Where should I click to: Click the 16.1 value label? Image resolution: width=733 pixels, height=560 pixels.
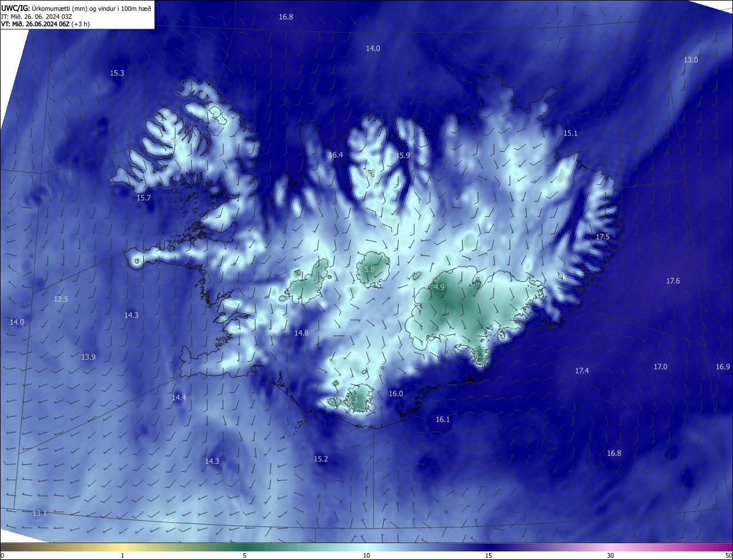[x=443, y=420]
